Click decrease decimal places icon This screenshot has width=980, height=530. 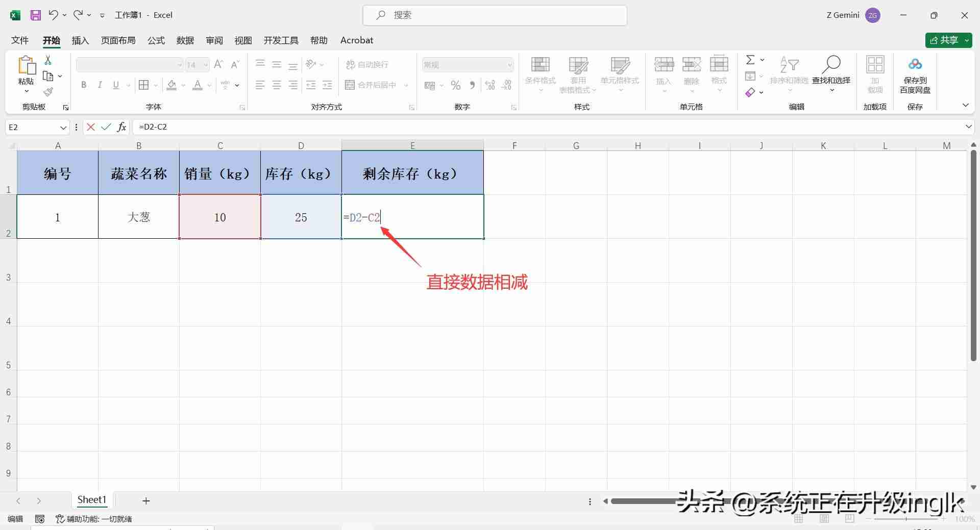point(506,85)
